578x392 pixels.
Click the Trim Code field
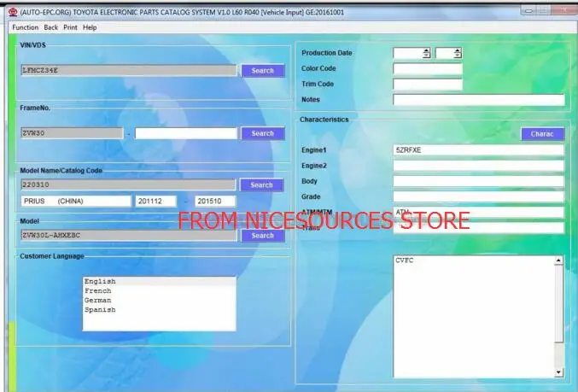428,84
